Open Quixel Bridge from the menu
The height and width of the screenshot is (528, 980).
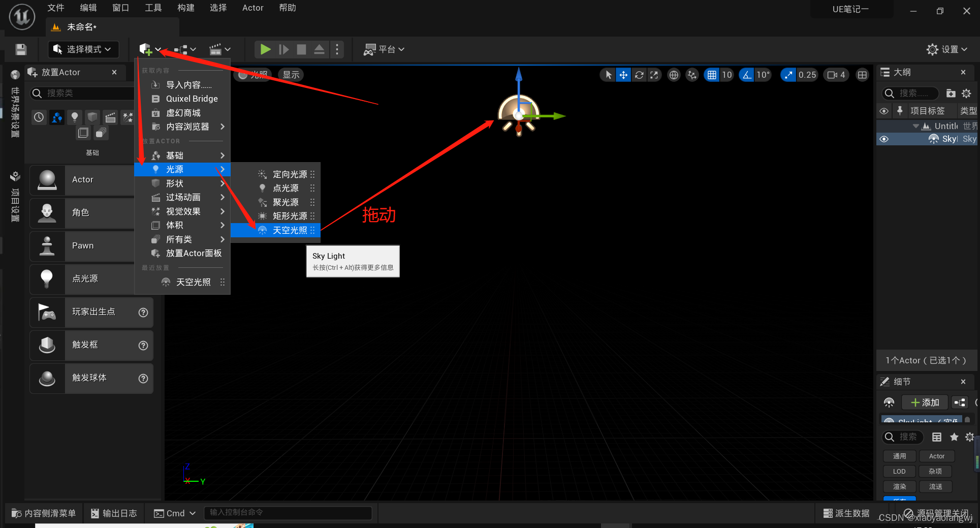(x=182, y=99)
